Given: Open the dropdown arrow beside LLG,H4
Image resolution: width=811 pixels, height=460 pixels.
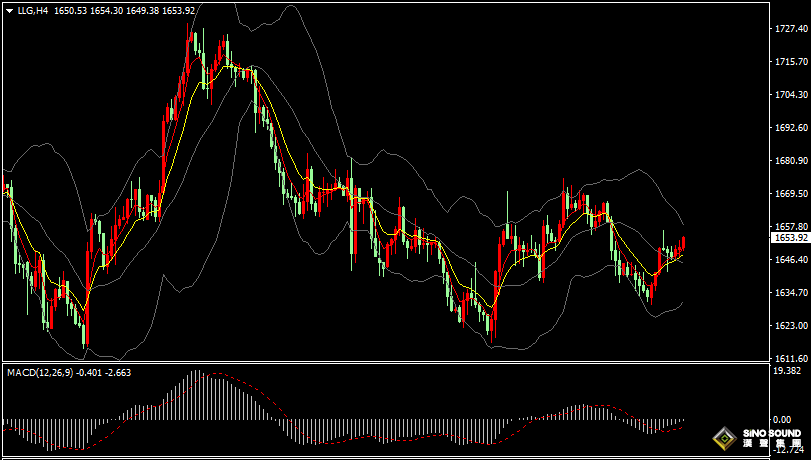Looking at the screenshot, I should click(9, 9).
